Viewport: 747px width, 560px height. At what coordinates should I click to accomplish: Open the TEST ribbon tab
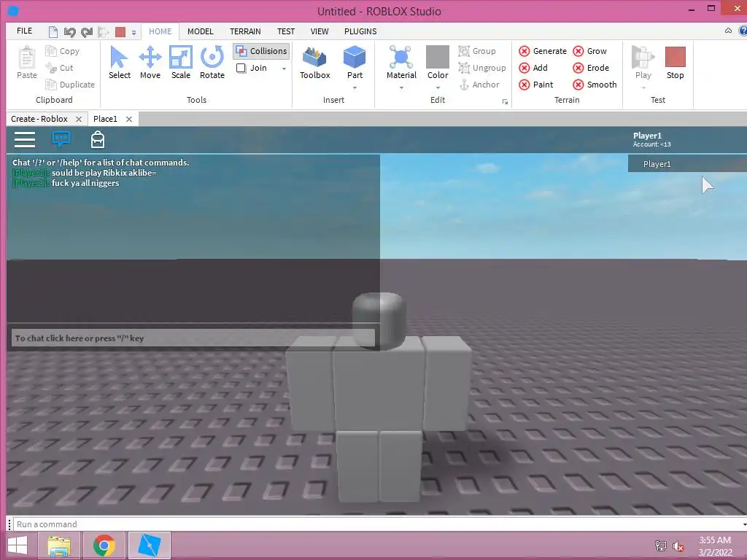pyautogui.click(x=286, y=31)
